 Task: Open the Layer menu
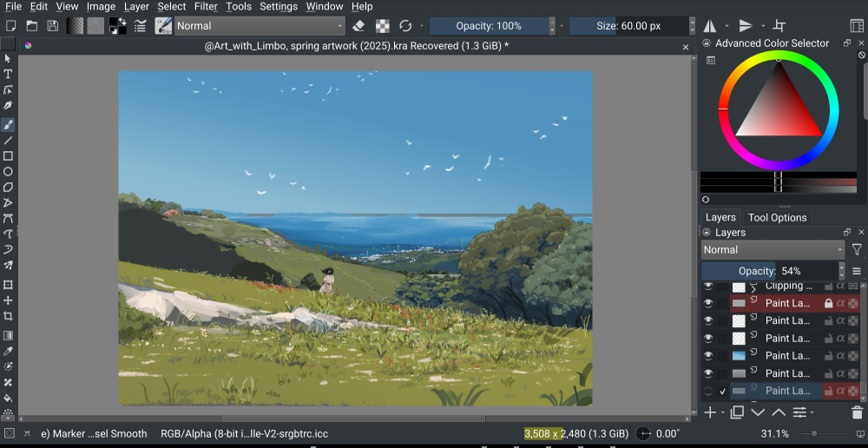click(x=136, y=7)
